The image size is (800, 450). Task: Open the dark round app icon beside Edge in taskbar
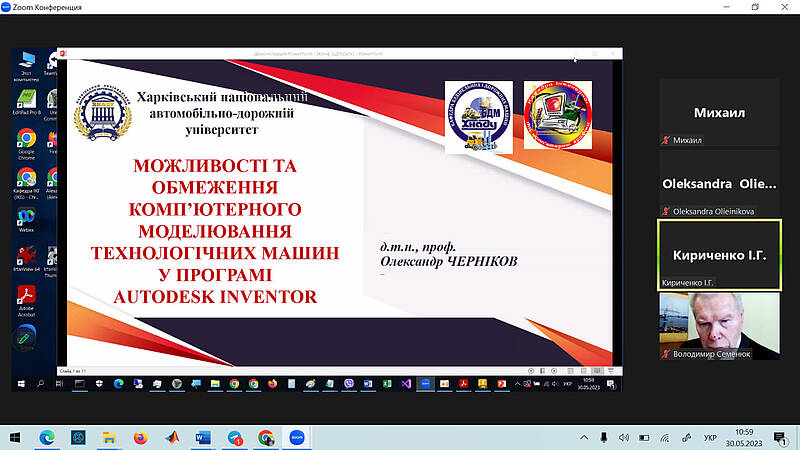78,437
